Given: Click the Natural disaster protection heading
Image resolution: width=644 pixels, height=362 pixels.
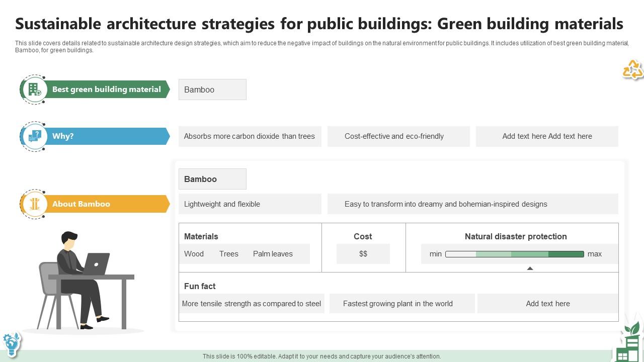Looking at the screenshot, I should click(516, 236).
